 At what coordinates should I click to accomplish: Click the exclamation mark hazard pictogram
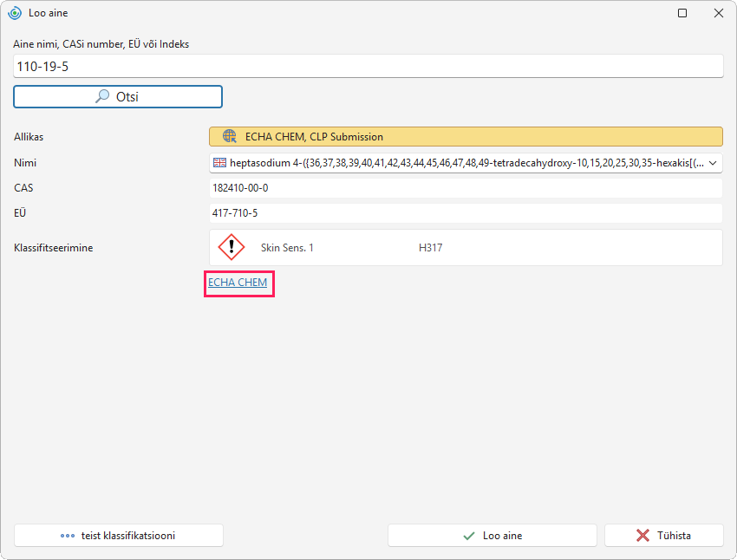tap(232, 247)
